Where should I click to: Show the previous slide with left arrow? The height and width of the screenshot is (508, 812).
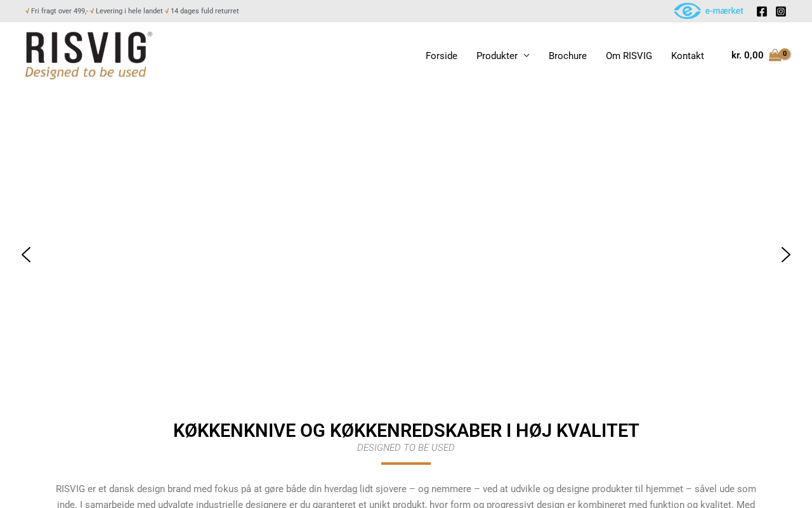point(26,255)
